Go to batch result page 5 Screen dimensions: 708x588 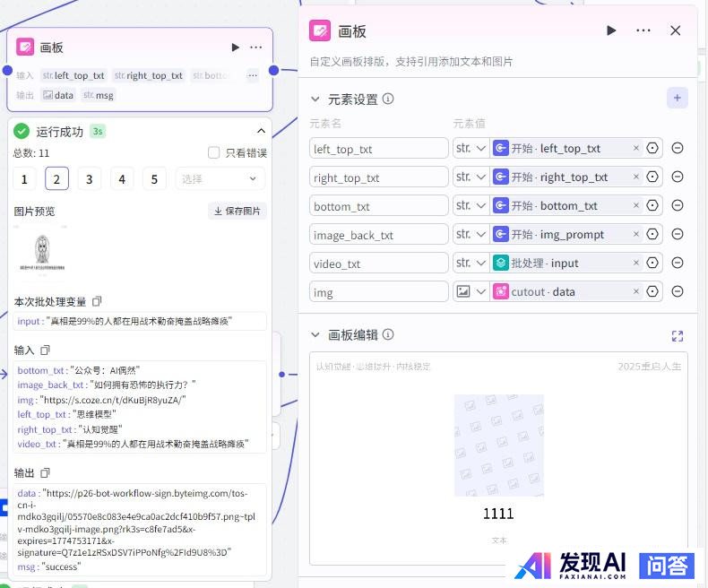tap(154, 179)
